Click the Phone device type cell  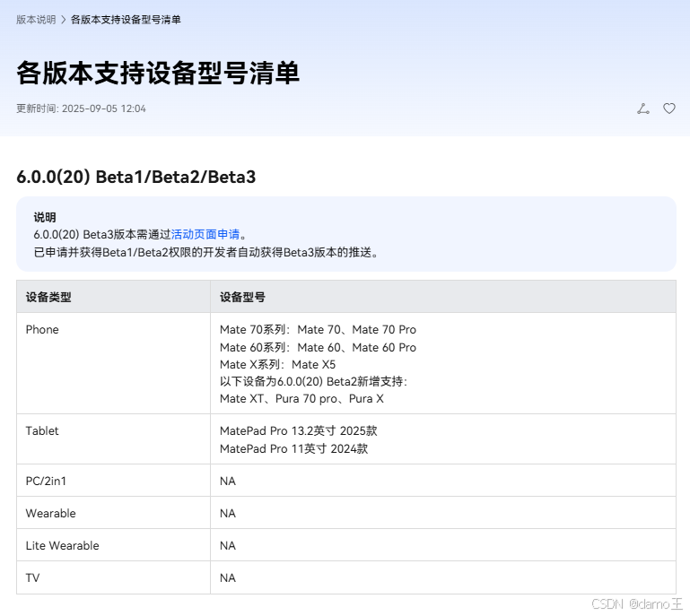pos(113,363)
